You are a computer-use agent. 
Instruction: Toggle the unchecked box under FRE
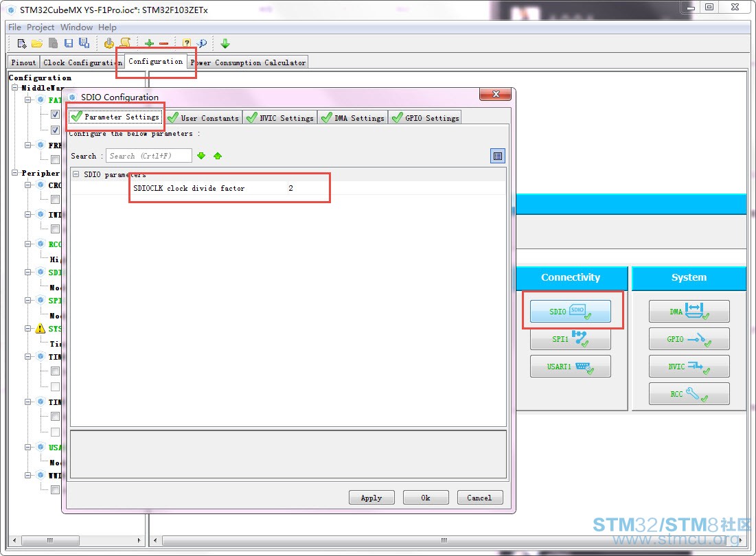[55, 159]
